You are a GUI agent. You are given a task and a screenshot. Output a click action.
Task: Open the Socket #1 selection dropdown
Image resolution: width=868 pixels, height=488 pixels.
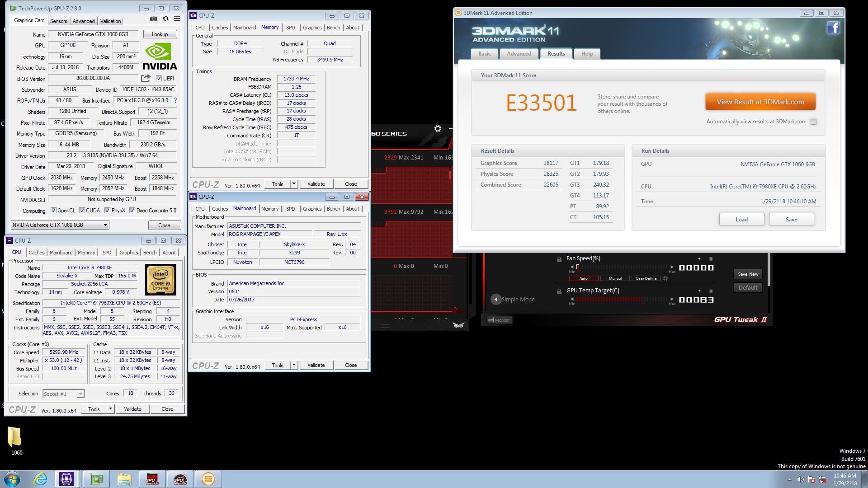coord(64,394)
